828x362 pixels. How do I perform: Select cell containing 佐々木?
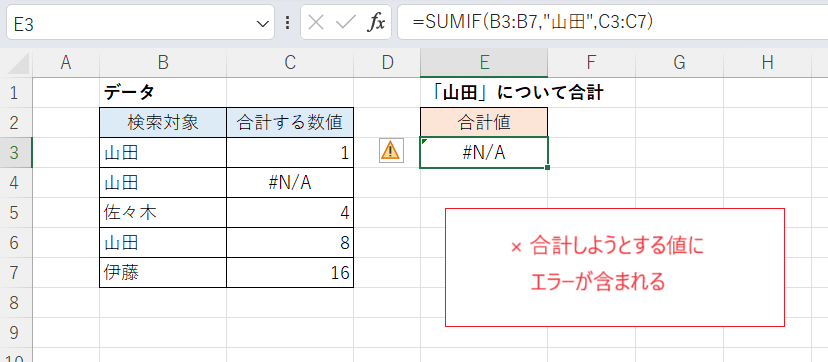pos(163,213)
